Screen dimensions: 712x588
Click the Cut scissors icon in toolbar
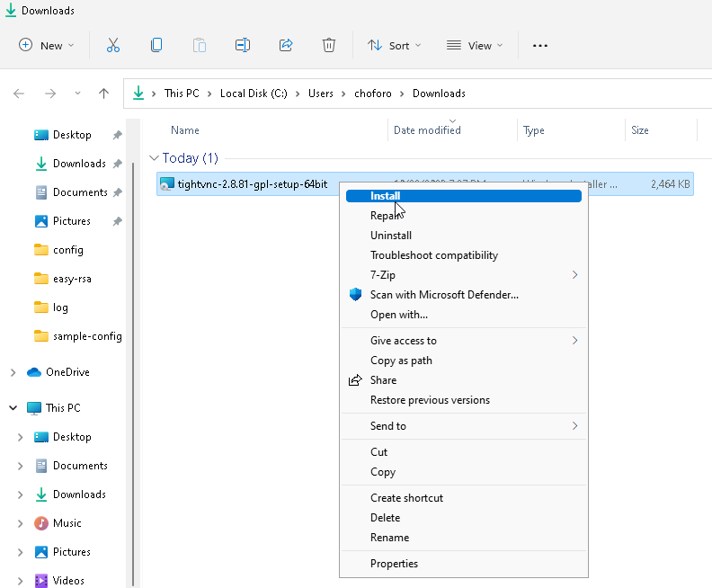pyautogui.click(x=113, y=46)
